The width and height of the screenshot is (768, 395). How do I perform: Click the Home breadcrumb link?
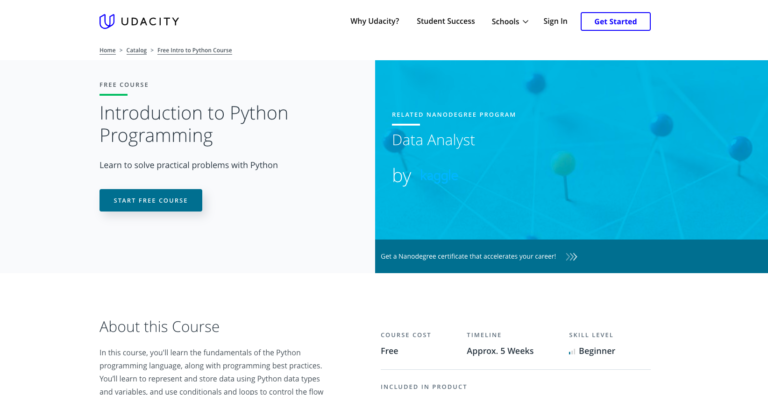coord(107,50)
